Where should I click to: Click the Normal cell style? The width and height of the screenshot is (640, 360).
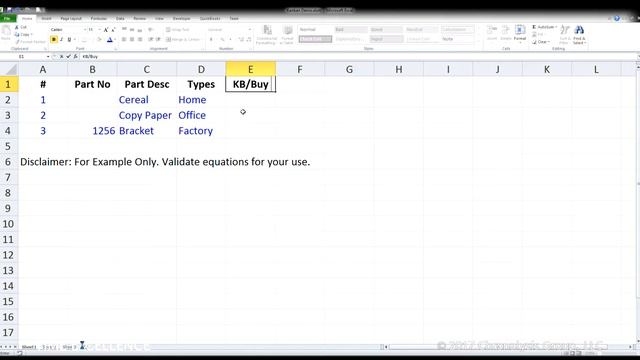click(x=315, y=30)
